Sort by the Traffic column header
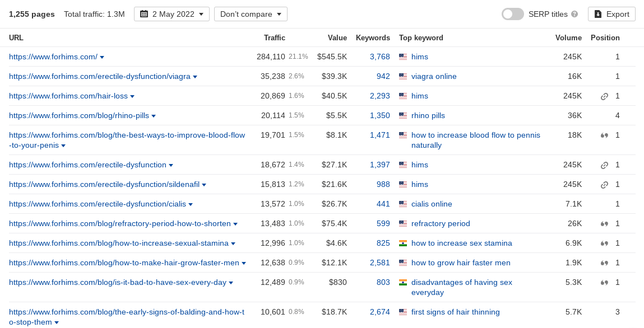 [274, 38]
